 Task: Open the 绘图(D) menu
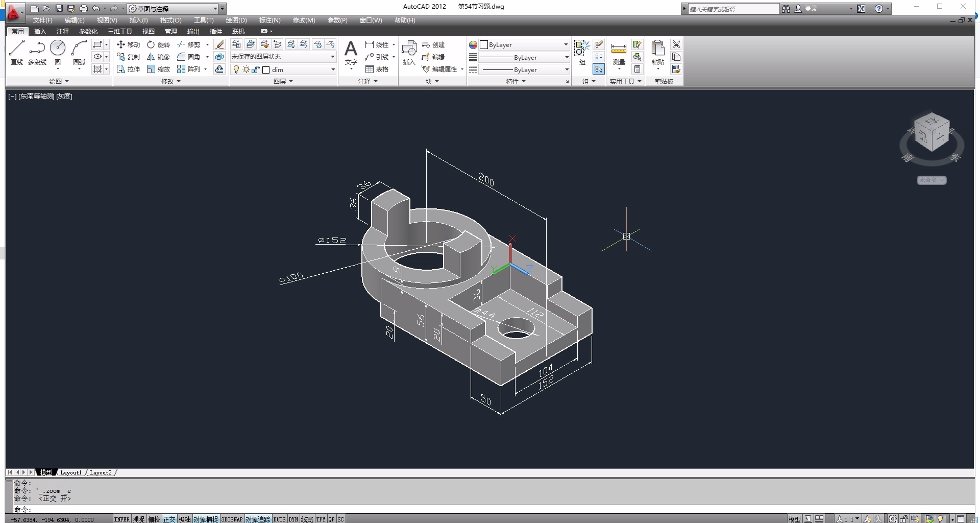(x=236, y=20)
